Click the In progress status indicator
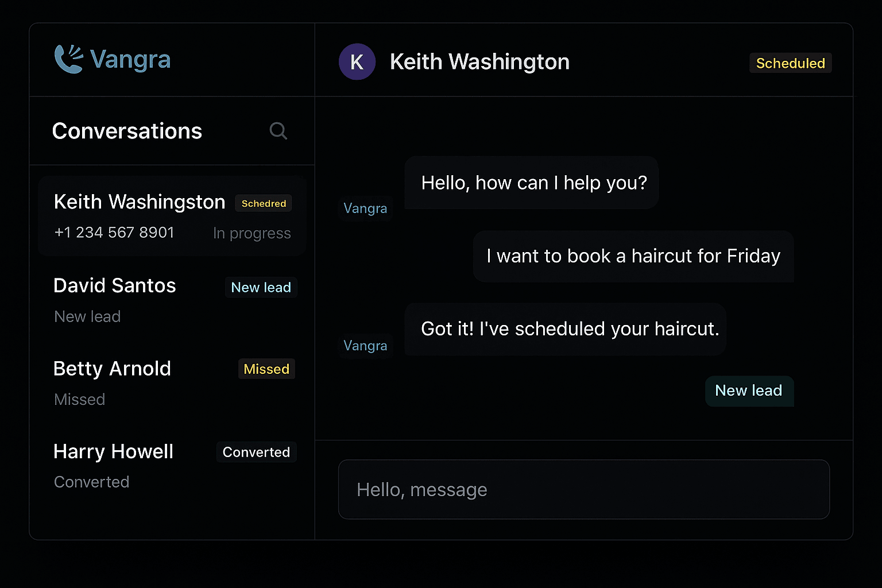882x588 pixels. [252, 233]
